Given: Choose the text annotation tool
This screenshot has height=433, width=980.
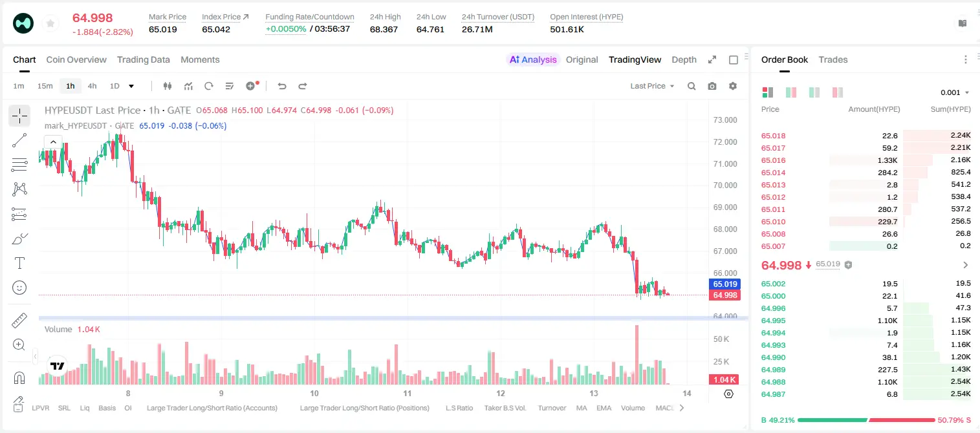Looking at the screenshot, I should [19, 263].
